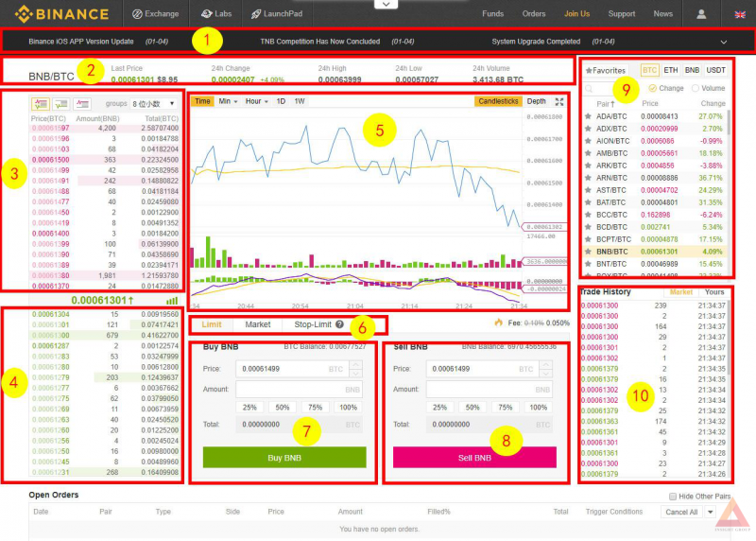756x541 pixels.
Task: Star the BCPT/BTC pair
Action: click(588, 239)
